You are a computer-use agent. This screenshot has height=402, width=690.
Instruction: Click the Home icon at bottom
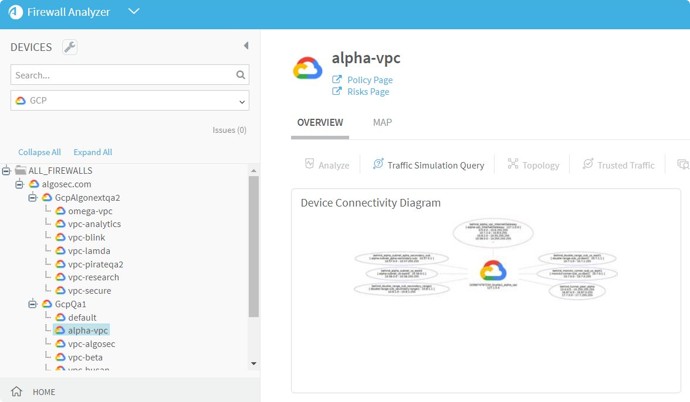pos(16,392)
